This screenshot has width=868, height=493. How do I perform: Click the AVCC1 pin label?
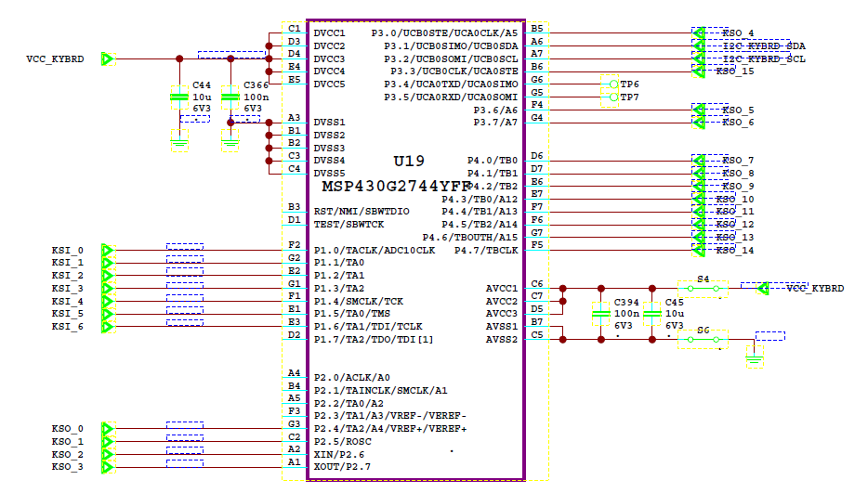pos(502,288)
